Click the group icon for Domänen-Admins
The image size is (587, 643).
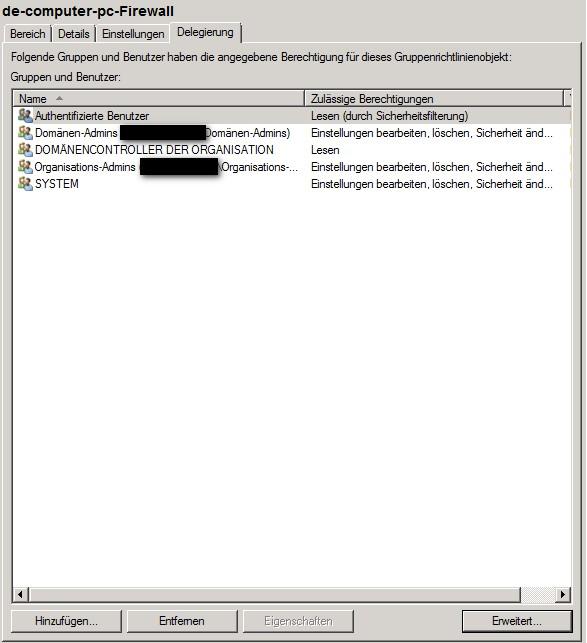coord(25,133)
